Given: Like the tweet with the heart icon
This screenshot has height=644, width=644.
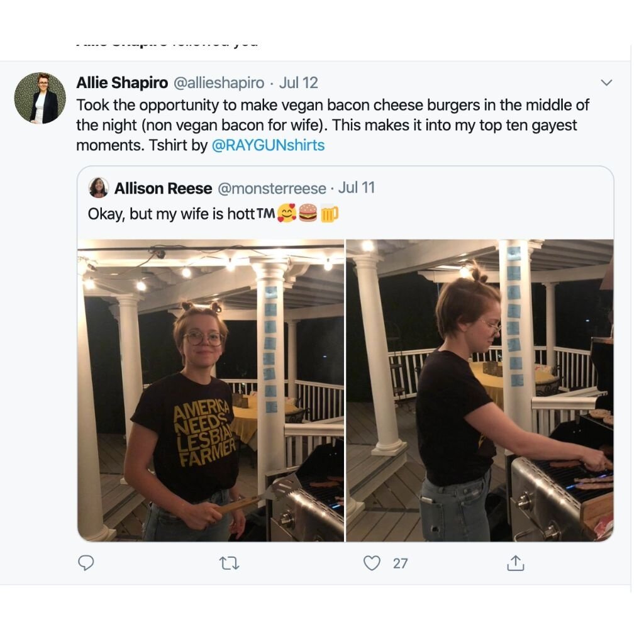Looking at the screenshot, I should pyautogui.click(x=372, y=563).
